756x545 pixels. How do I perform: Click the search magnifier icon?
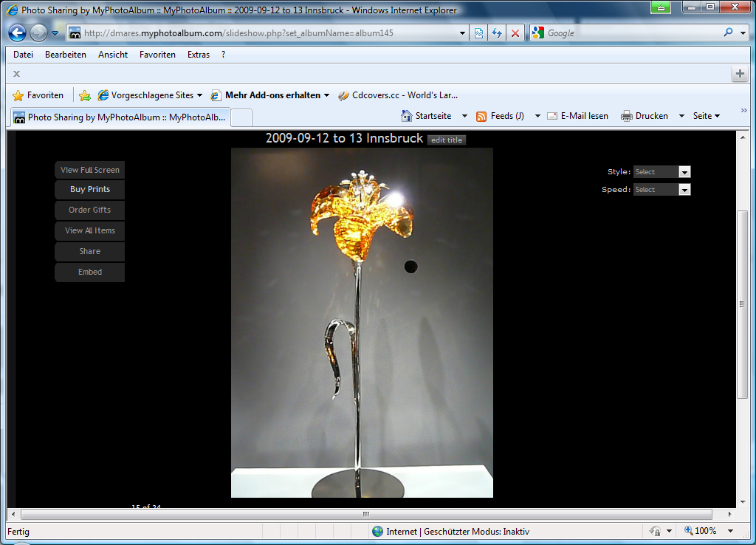(728, 32)
